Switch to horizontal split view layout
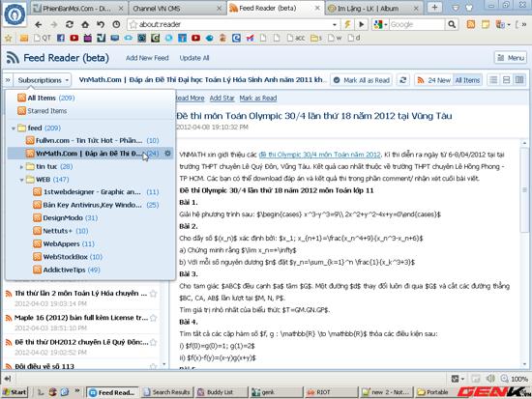Screen dimensions: 532x399 (506, 80)
